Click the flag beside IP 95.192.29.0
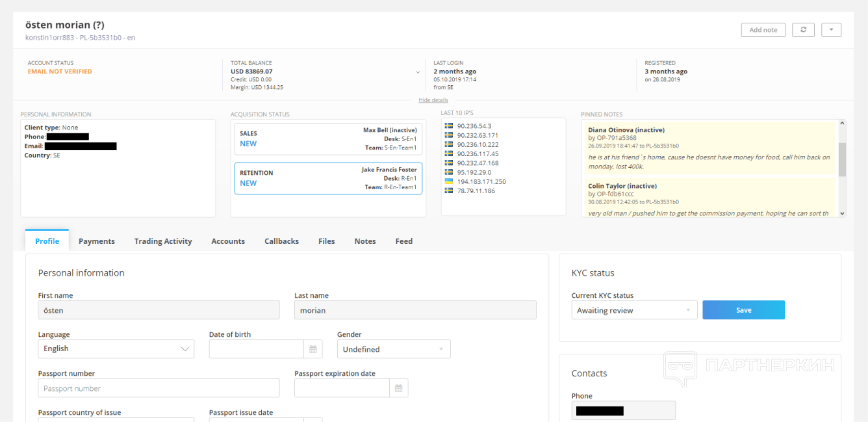Image resolution: width=868 pixels, height=422 pixels. [x=448, y=172]
